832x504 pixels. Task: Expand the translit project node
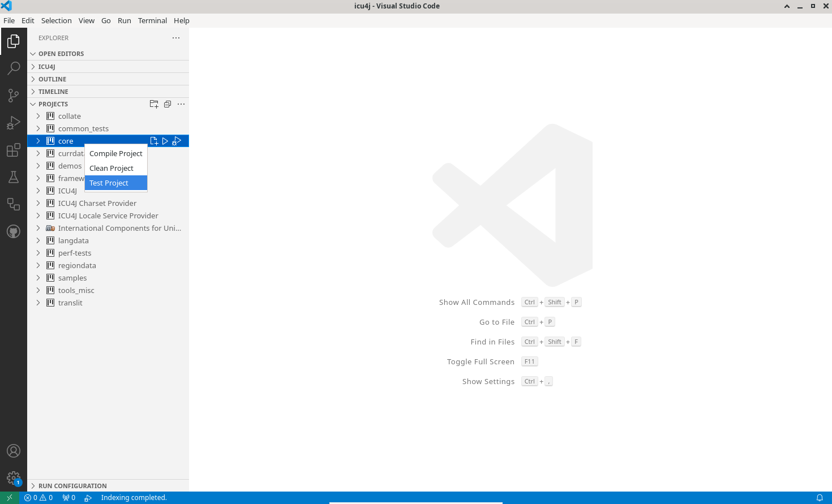pyautogui.click(x=38, y=303)
